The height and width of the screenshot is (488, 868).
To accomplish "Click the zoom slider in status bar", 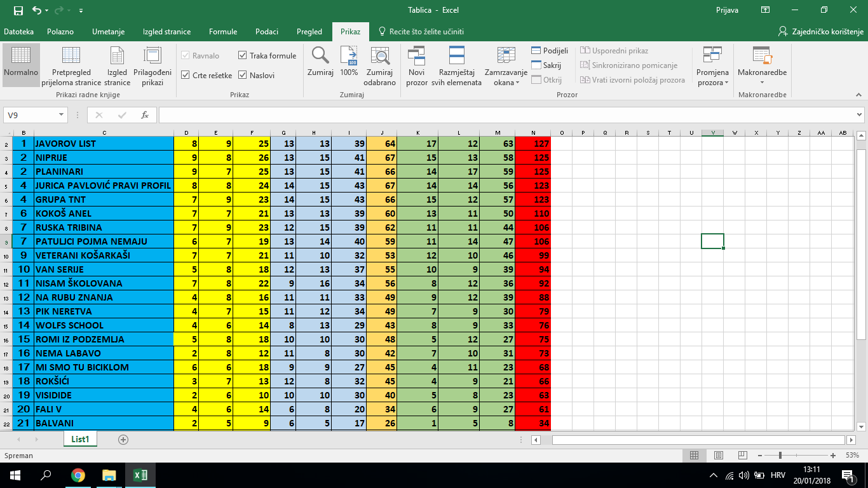I will point(780,456).
